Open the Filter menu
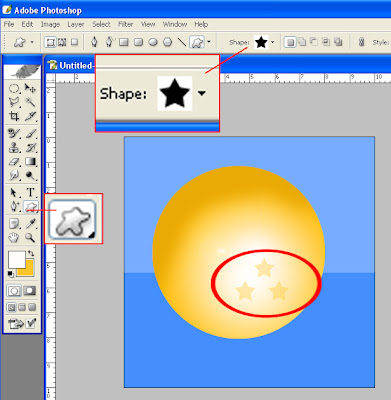Viewport: 391px width, 400px height. 125,24
